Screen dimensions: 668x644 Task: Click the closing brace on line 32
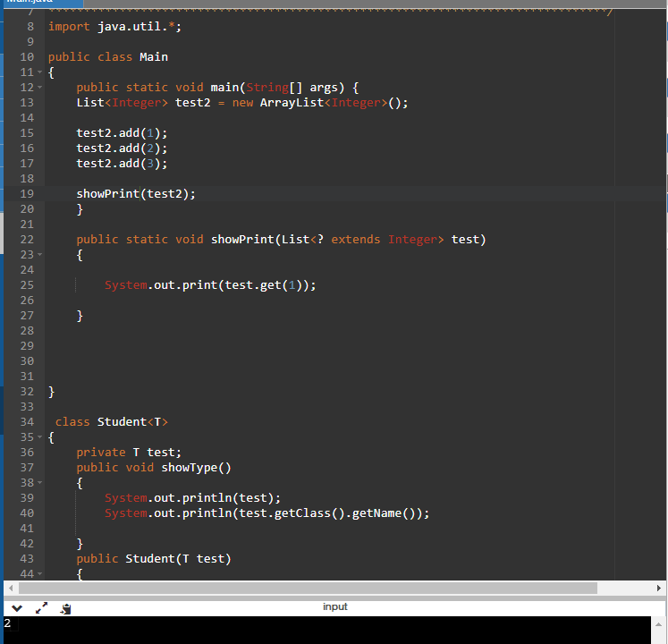click(x=51, y=392)
